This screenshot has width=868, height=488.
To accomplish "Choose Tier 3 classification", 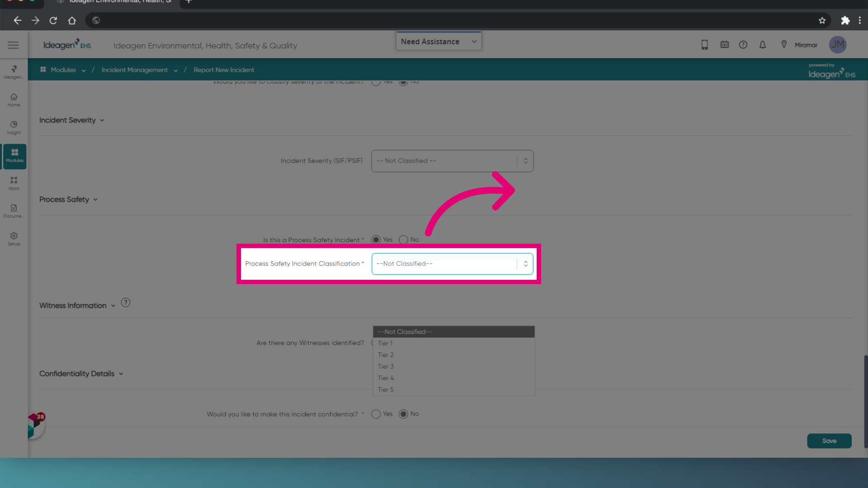I will pyautogui.click(x=453, y=366).
